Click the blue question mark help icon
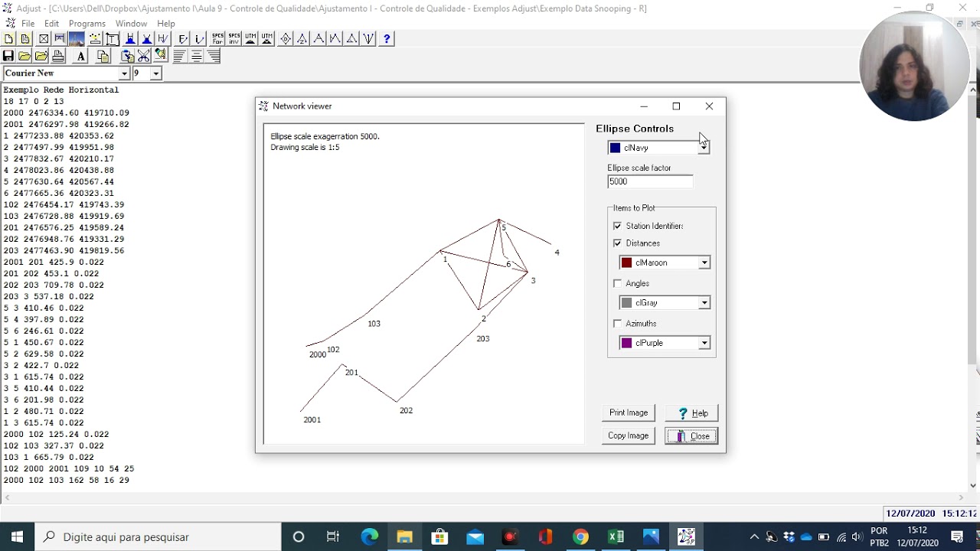 pyautogui.click(x=387, y=38)
